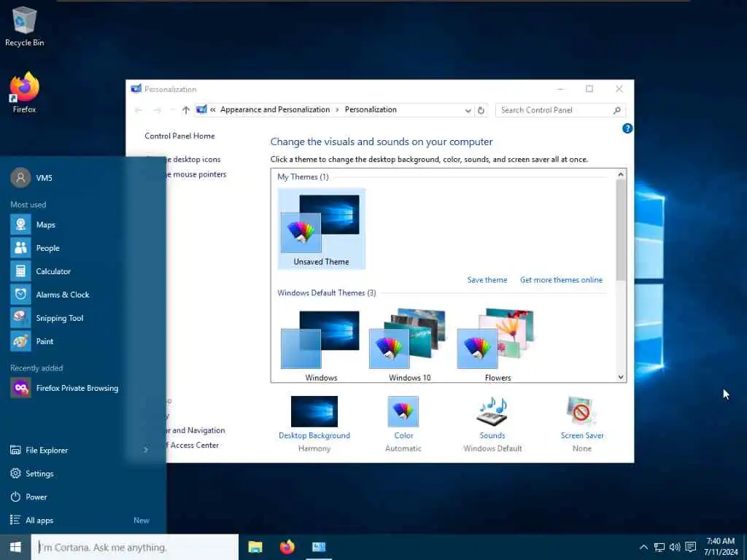747x560 pixels.
Task: Click the taskbar clock and date
Action: (721, 547)
